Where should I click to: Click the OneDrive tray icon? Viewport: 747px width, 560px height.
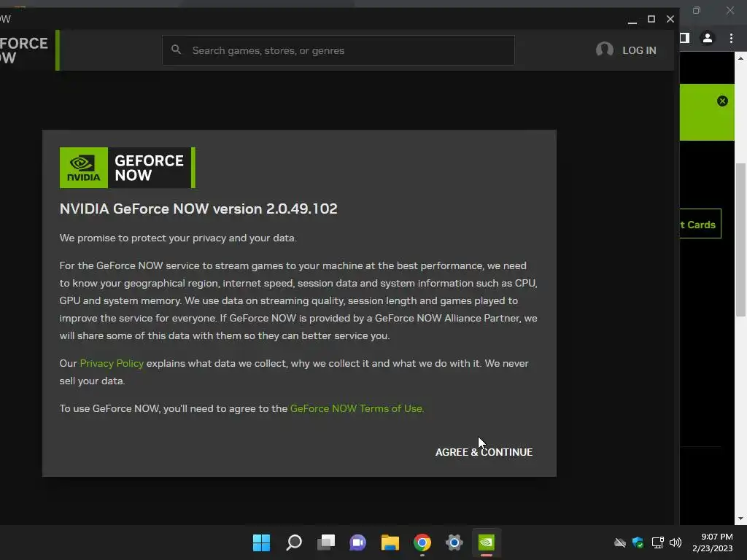tap(620, 542)
